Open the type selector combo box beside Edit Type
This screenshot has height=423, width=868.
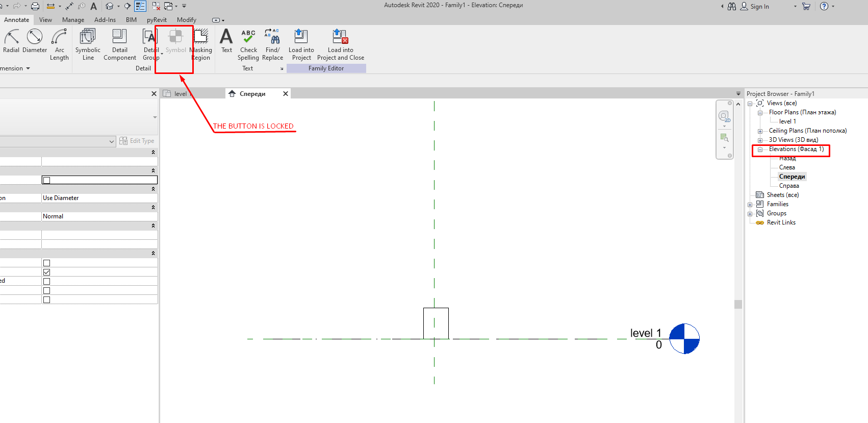pyautogui.click(x=58, y=141)
